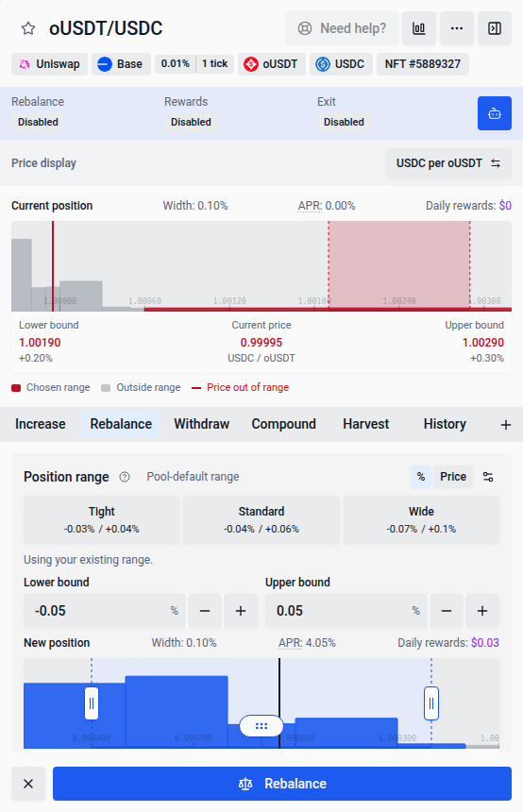Click the blue Rebalance action button
523x812 pixels.
click(x=282, y=784)
